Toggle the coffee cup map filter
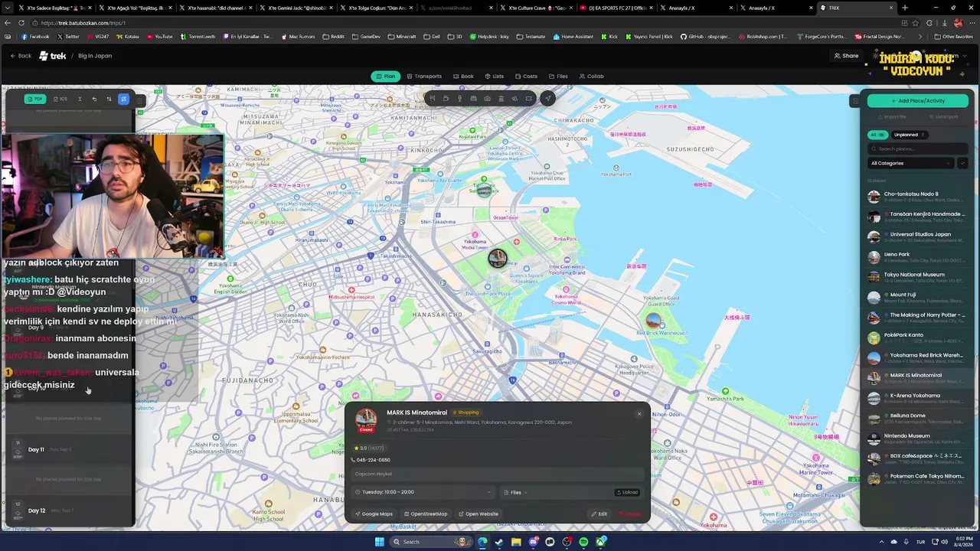Viewport: 980px width, 551px height. 446,99
